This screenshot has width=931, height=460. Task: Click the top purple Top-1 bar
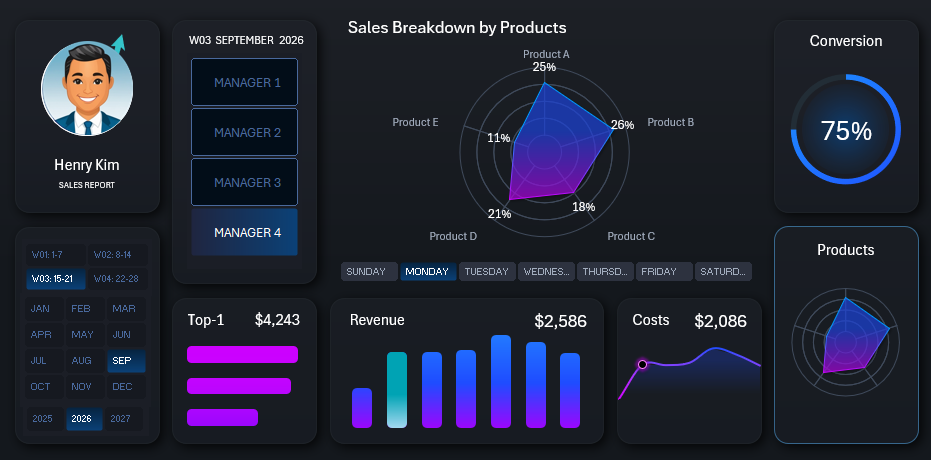(242, 354)
